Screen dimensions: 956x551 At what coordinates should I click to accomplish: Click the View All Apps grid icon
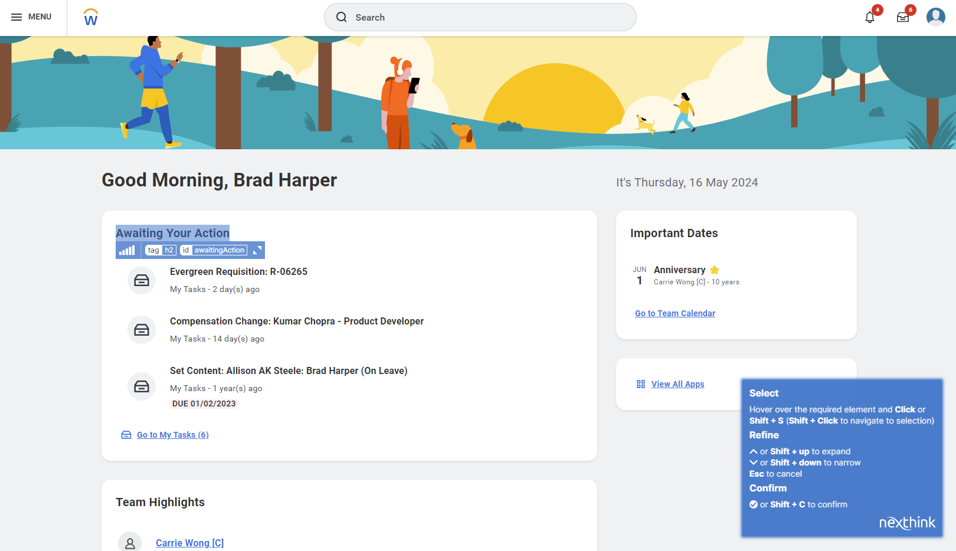click(641, 384)
